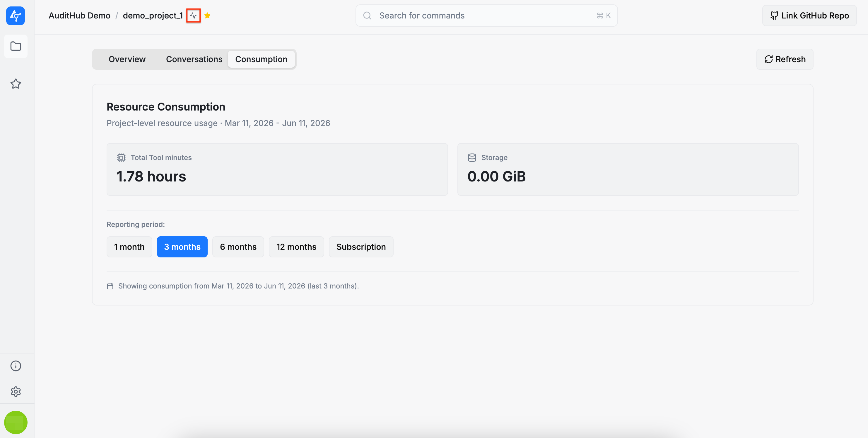
Task: Toggle the yellow favorite star
Action: 207,16
